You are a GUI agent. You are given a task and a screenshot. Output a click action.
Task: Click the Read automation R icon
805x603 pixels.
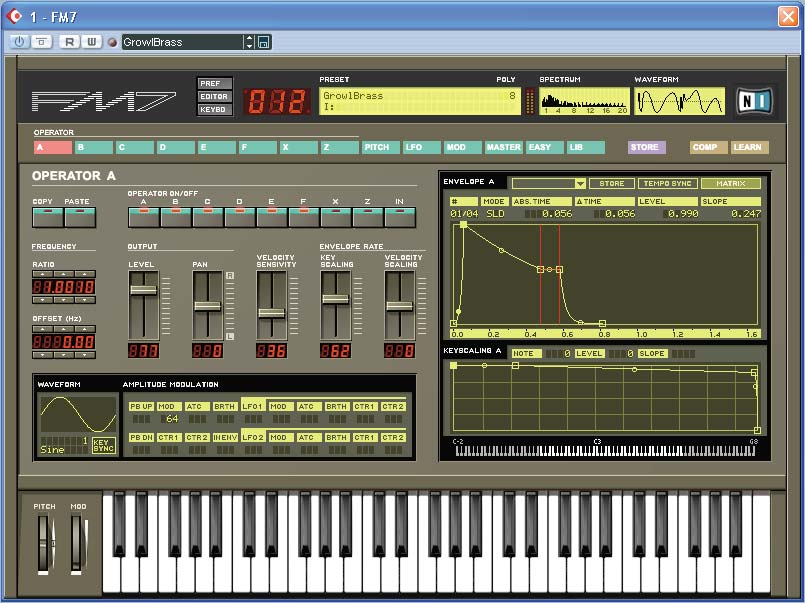click(x=69, y=42)
